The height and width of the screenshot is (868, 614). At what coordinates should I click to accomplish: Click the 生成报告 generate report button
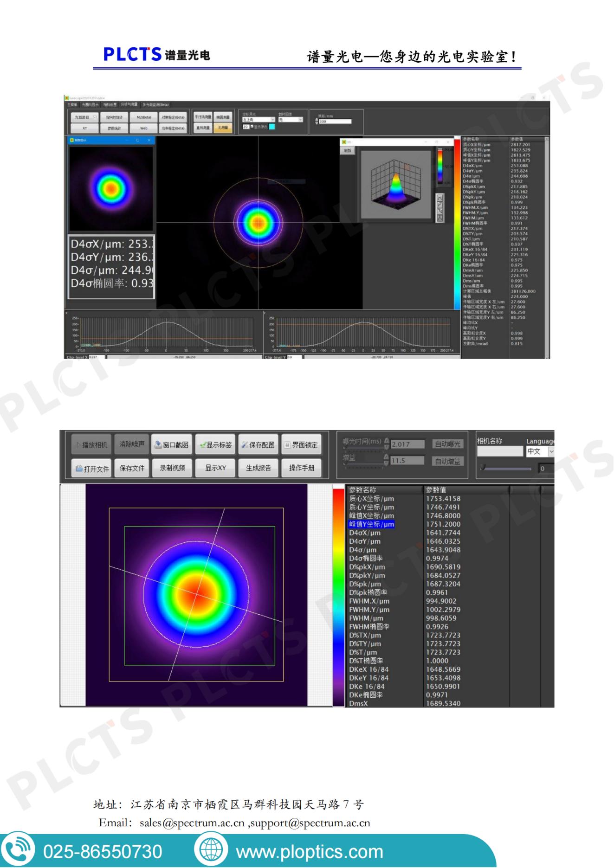[x=259, y=468]
